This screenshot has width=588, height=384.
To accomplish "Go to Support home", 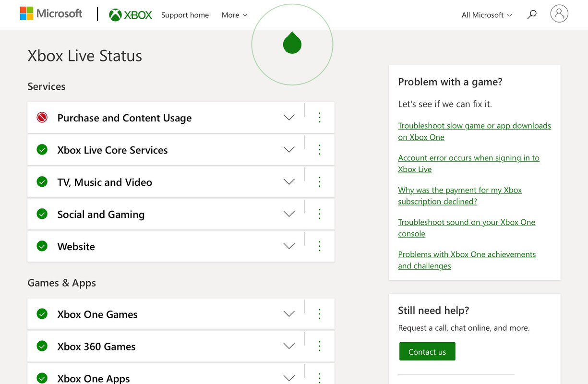I will tap(185, 15).
